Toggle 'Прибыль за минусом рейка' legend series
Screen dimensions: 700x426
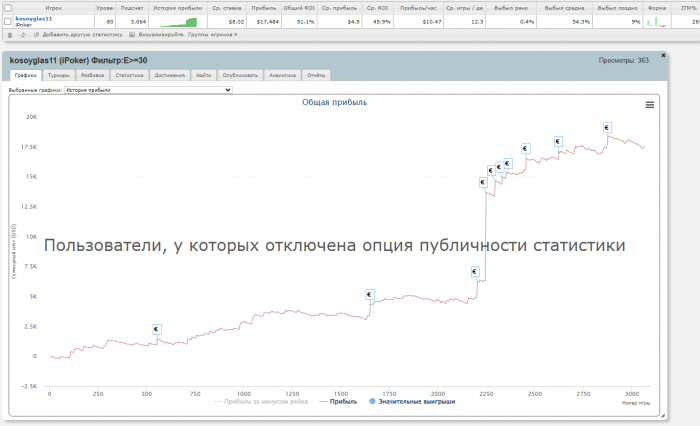point(261,401)
